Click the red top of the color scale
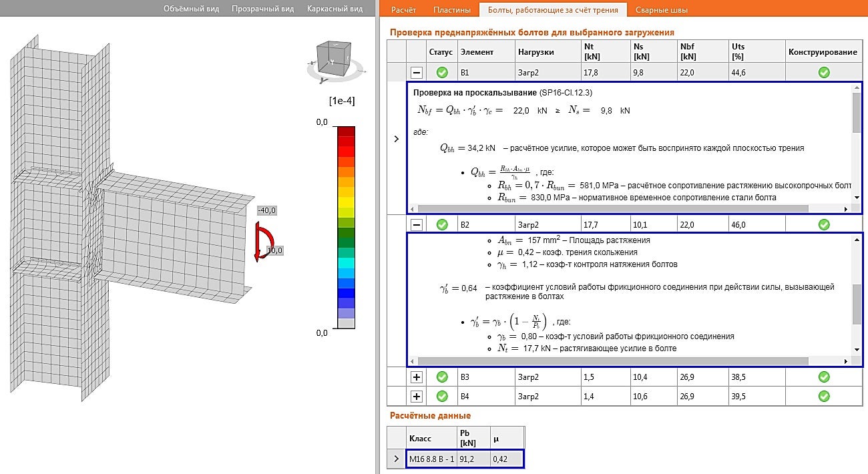 (x=346, y=132)
